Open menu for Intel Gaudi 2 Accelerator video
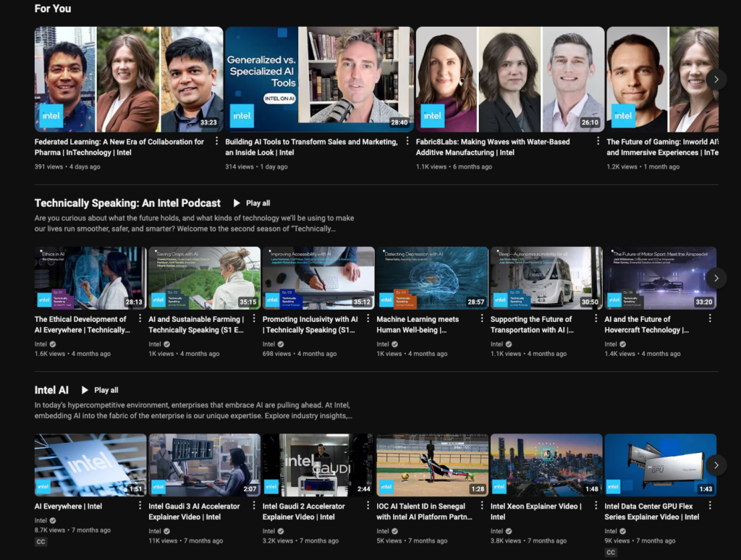The height and width of the screenshot is (560, 741). [x=368, y=506]
